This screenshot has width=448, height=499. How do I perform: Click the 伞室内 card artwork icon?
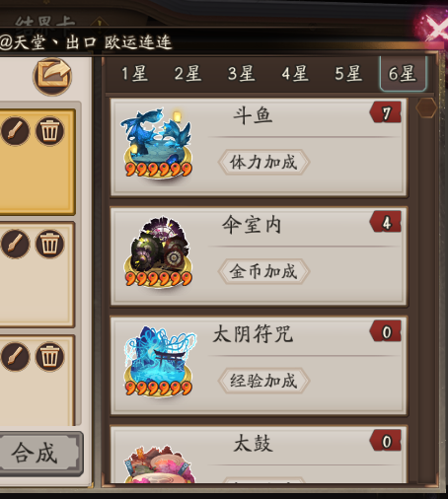click(158, 252)
